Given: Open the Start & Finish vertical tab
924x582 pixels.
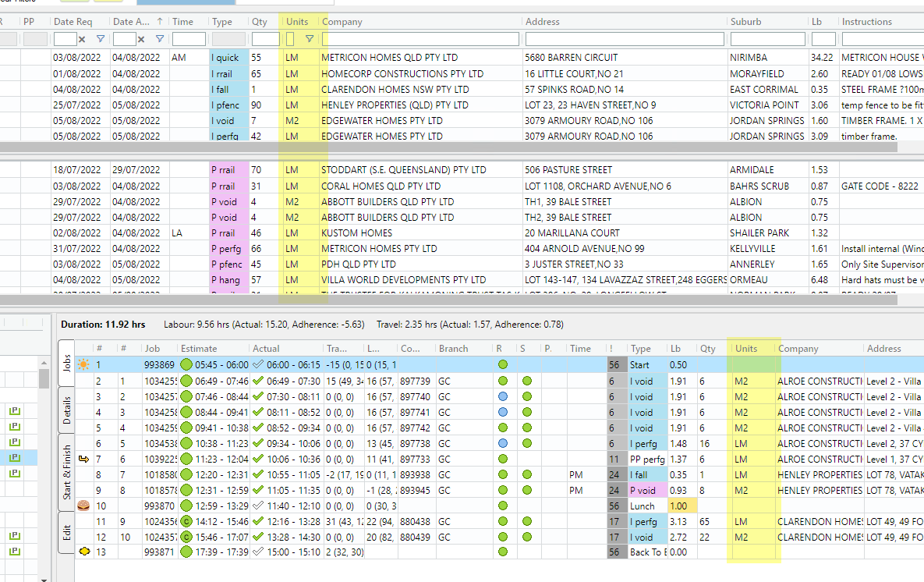Looking at the screenshot, I should click(x=66, y=472).
